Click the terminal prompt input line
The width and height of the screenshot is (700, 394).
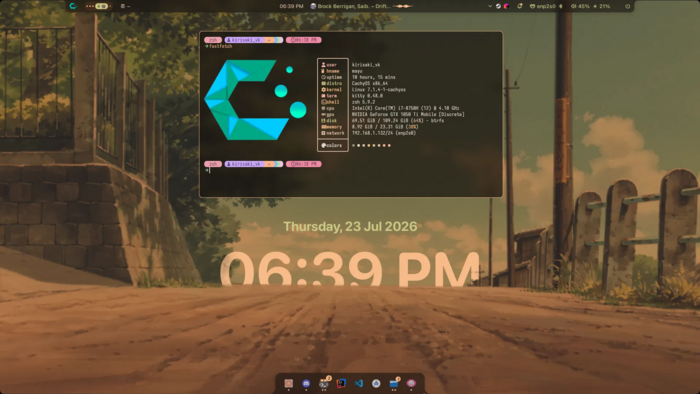tap(353, 170)
